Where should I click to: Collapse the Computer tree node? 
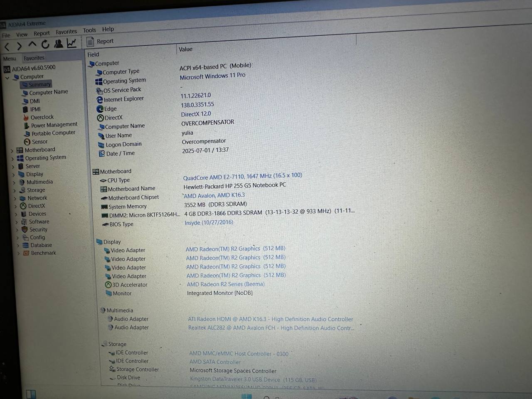[x=7, y=78]
